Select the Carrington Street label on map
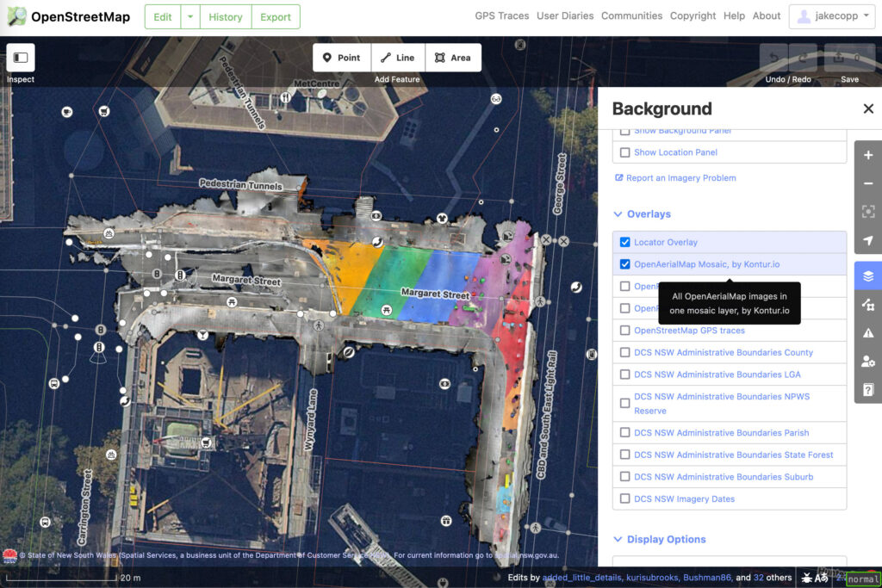Image resolution: width=882 pixels, height=588 pixels. click(85, 506)
